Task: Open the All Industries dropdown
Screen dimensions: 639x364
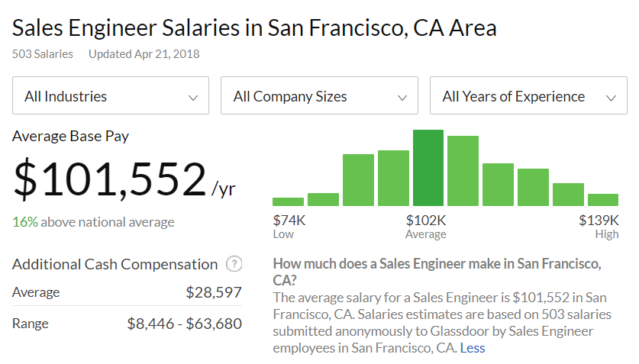Action: [111, 95]
